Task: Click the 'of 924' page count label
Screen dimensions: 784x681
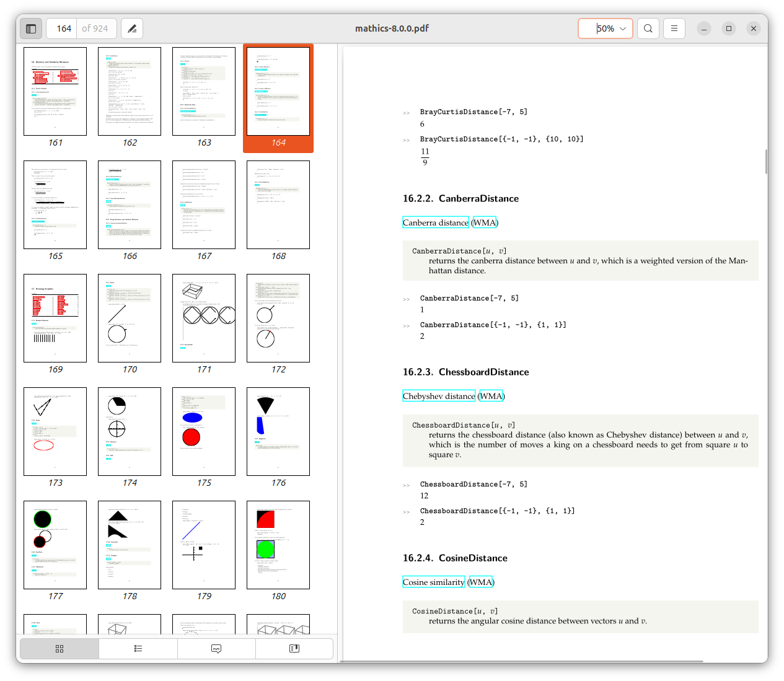Action: pyautogui.click(x=95, y=29)
